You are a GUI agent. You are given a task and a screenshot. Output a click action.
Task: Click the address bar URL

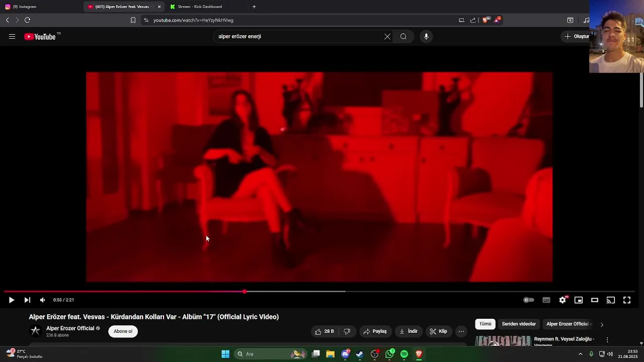(193, 20)
